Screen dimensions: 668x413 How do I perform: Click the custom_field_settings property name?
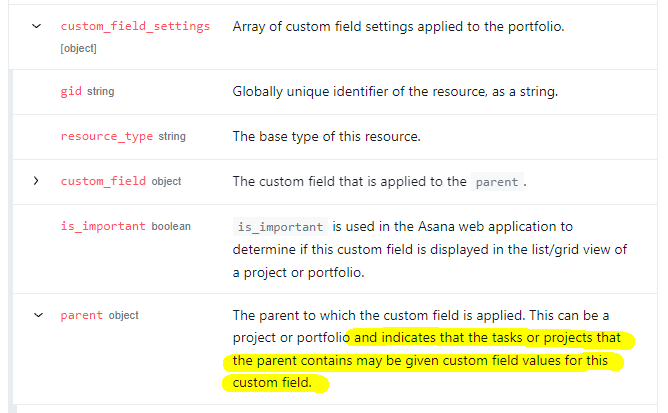135,26
